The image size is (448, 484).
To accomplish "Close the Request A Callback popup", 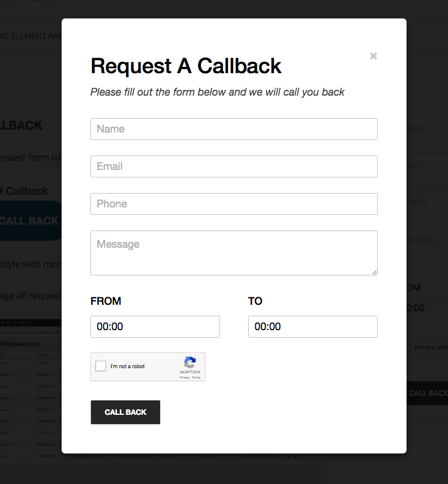I will pyautogui.click(x=373, y=56).
